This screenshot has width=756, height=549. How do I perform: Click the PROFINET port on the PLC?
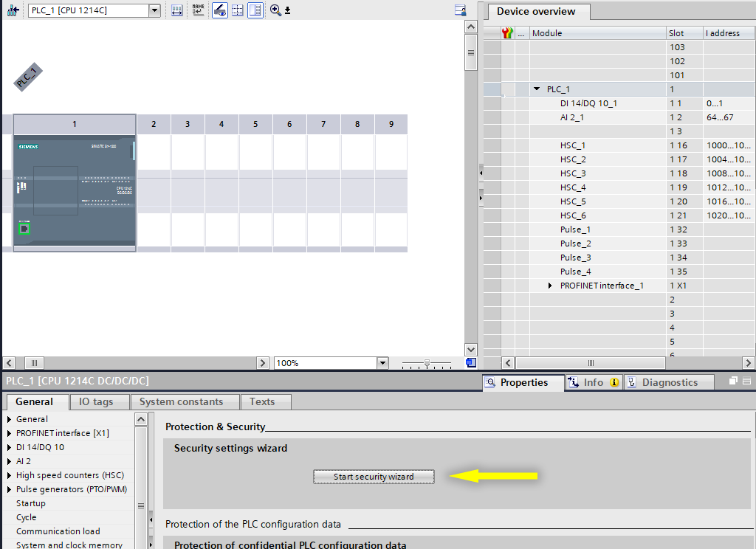(24, 229)
